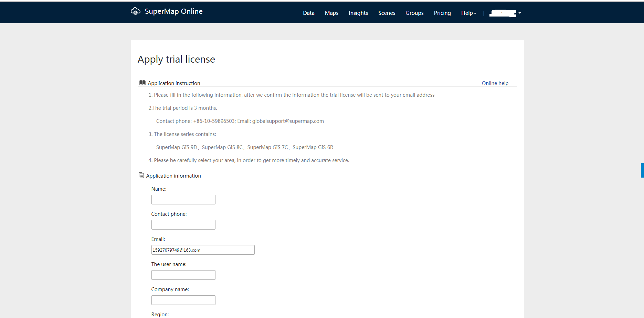Click the 'Name:' field label
The width and height of the screenshot is (644, 318).
pyautogui.click(x=159, y=189)
